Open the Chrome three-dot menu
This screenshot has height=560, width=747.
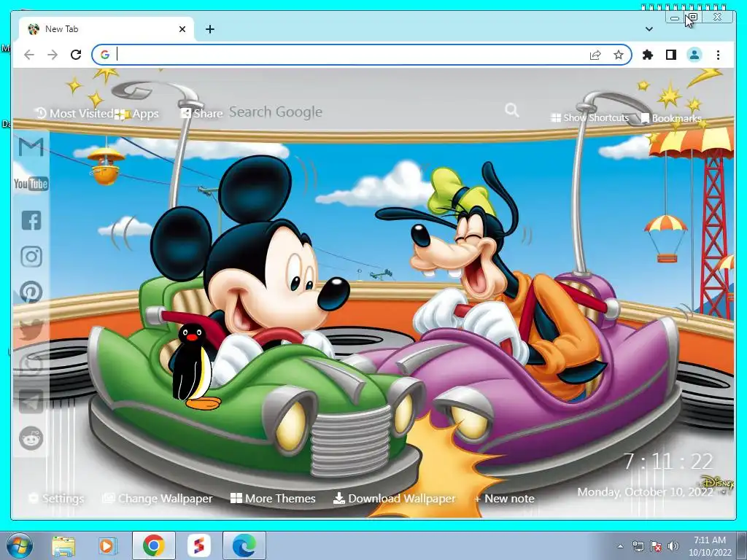[x=718, y=55]
